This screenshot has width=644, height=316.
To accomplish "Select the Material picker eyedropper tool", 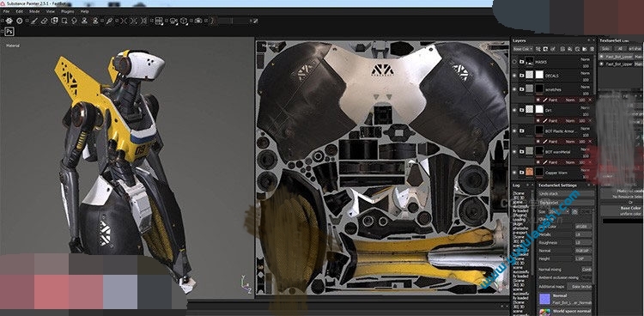I will (x=108, y=21).
